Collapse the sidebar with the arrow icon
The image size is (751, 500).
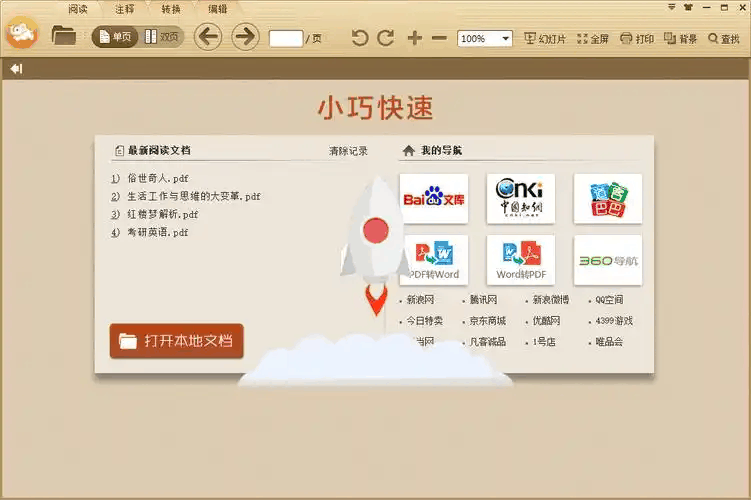coord(16,69)
